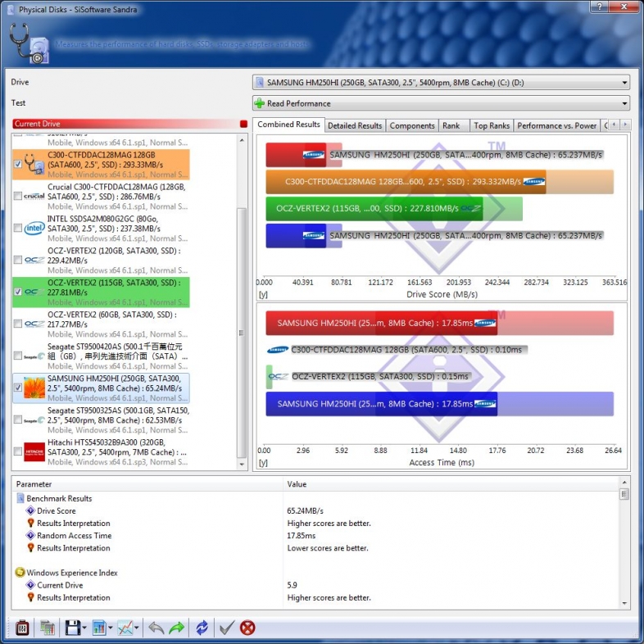
Task: Switch to the Detailed Results tab
Action: click(355, 125)
